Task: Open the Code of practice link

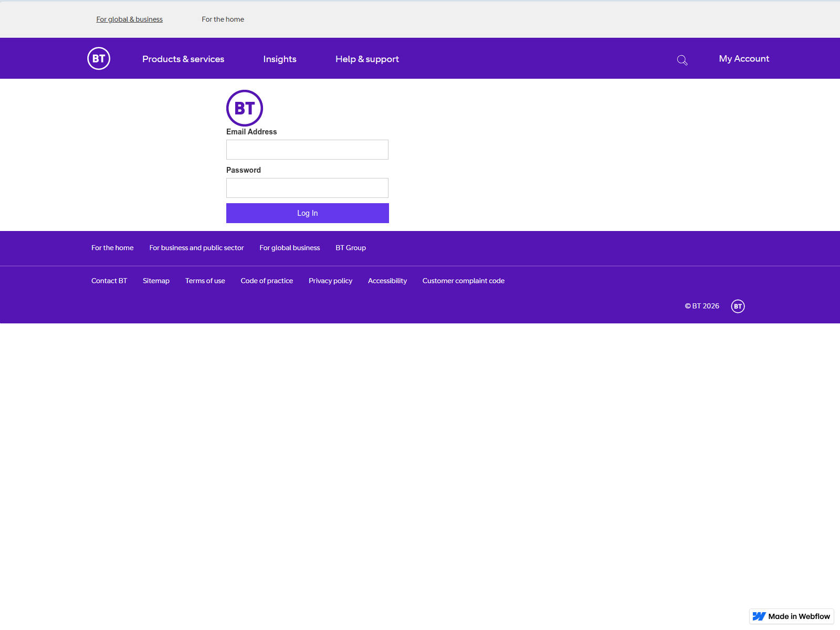Action: (x=267, y=281)
